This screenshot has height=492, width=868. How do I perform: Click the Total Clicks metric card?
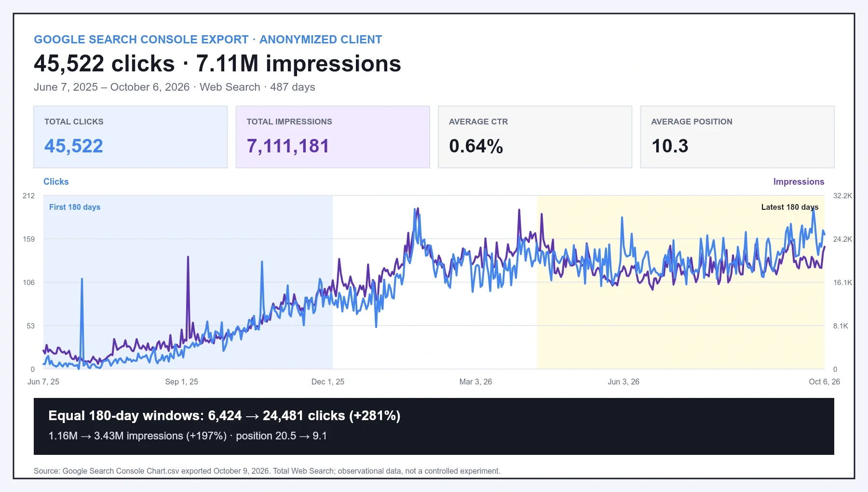pyautogui.click(x=131, y=137)
